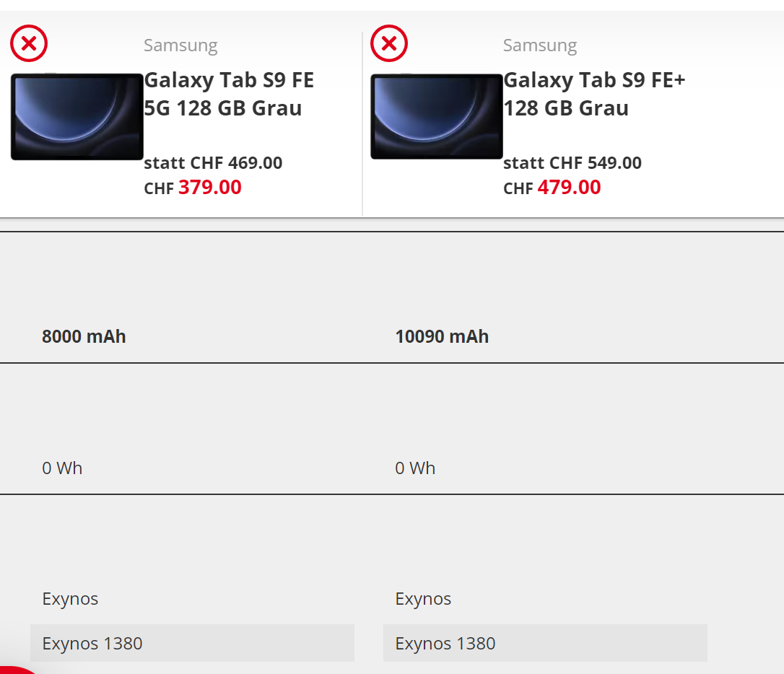The width and height of the screenshot is (784, 674).
Task: Select the 10090 mAh battery value
Action: coord(442,337)
